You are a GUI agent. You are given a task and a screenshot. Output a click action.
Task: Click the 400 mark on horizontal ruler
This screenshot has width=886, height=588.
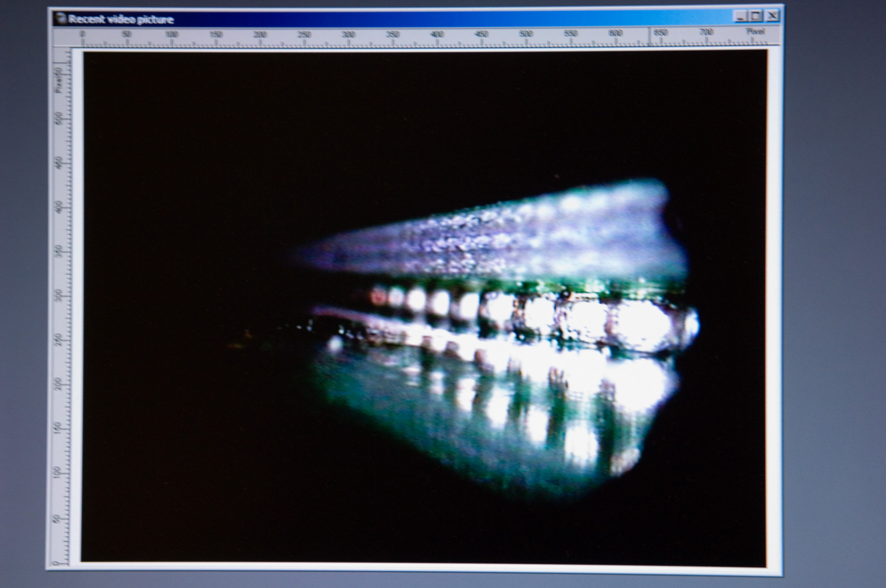pos(437,34)
